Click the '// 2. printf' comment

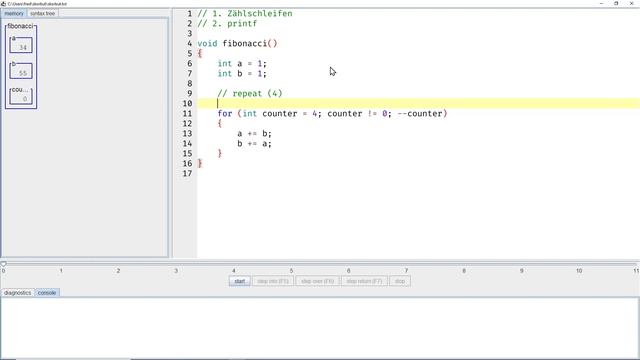click(227, 24)
